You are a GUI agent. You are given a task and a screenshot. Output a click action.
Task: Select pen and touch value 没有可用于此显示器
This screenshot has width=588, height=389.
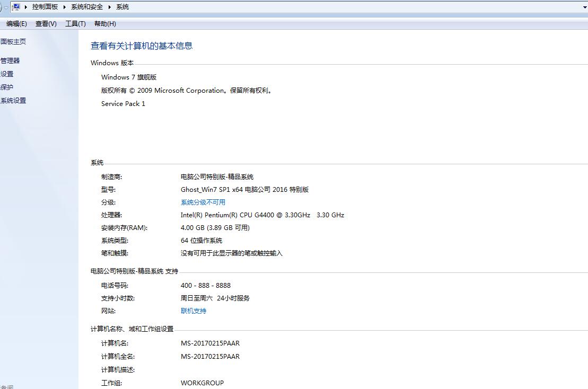(x=231, y=253)
